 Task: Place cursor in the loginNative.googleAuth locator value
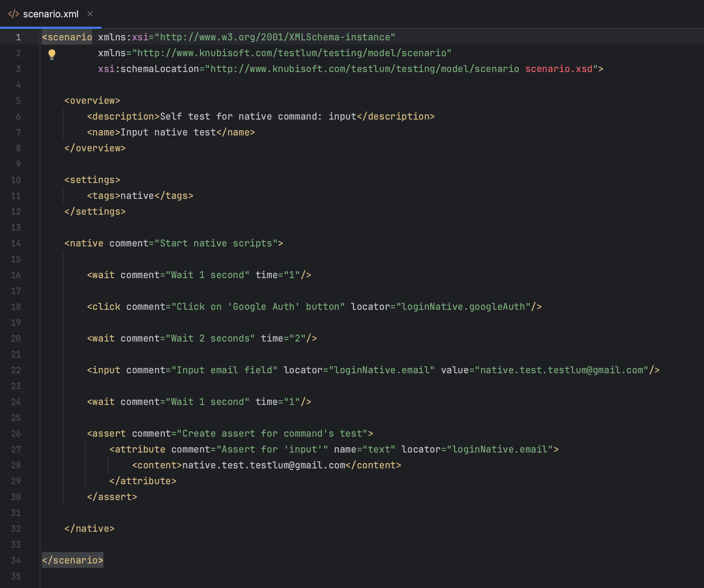[x=463, y=307]
